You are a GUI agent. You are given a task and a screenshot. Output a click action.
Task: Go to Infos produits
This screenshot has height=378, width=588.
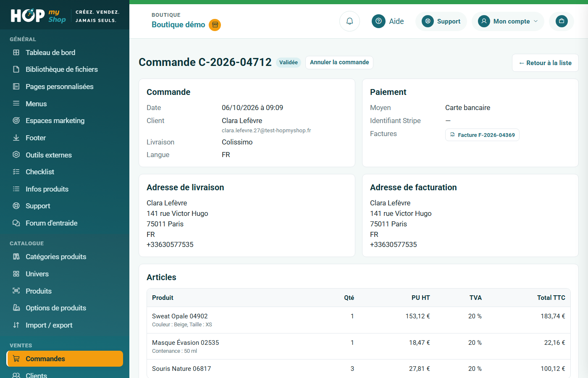(x=65, y=189)
